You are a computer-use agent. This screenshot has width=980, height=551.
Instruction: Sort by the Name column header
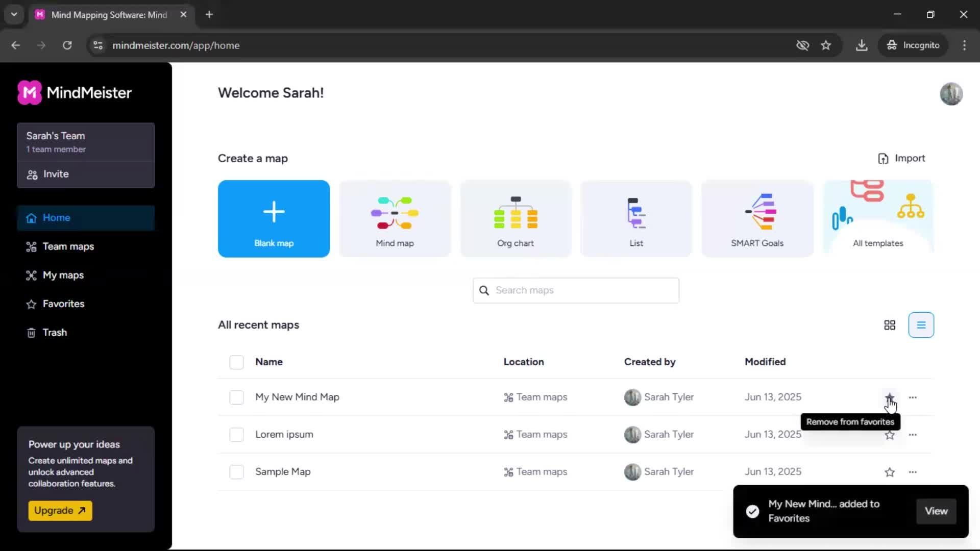point(269,362)
